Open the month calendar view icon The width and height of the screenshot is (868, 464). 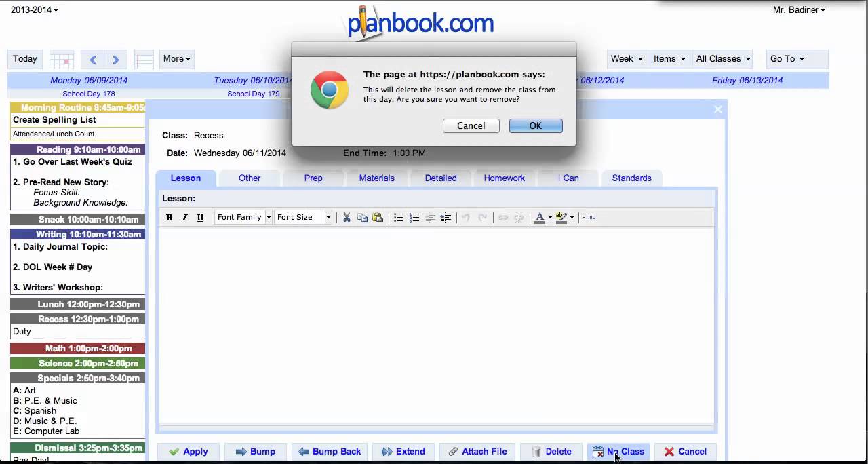(x=62, y=59)
